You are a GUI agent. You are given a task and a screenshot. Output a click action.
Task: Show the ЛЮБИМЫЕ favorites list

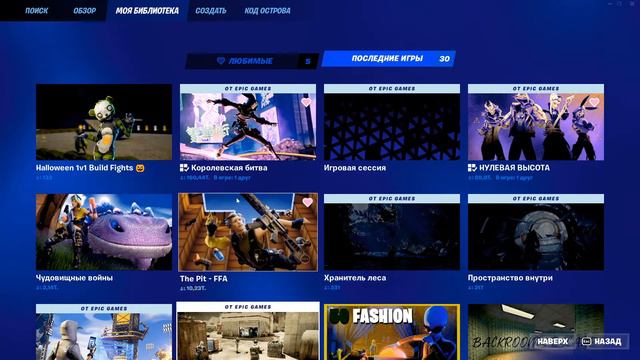pos(252,61)
